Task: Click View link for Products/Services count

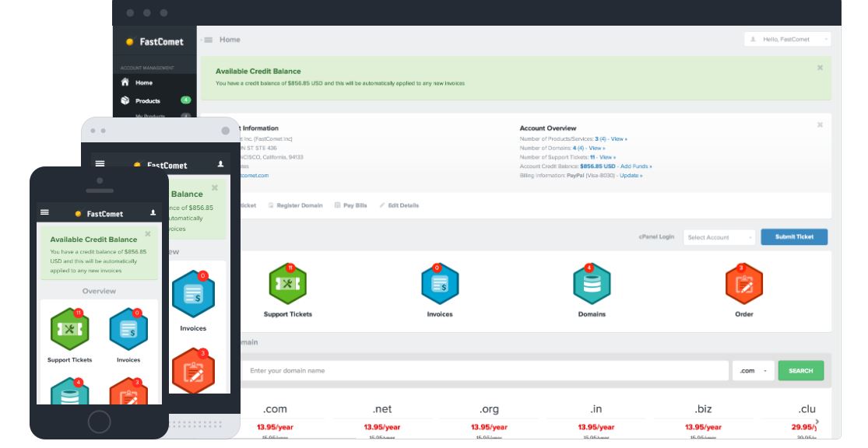Action: [619, 138]
